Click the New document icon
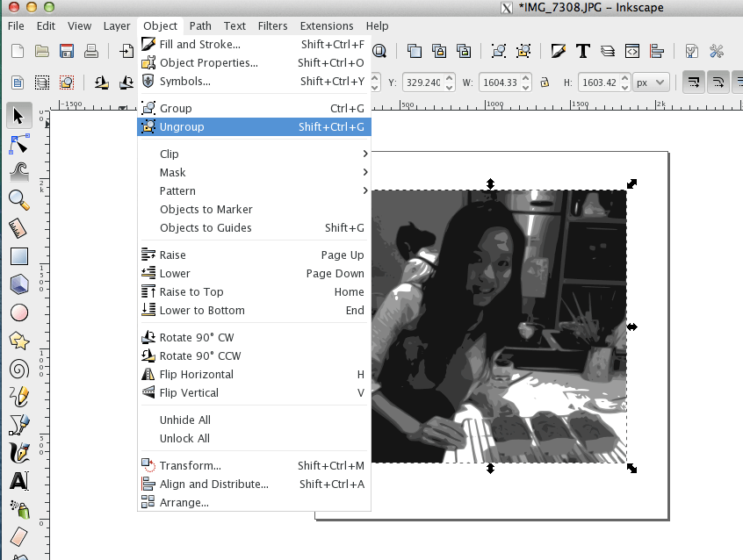The width and height of the screenshot is (743, 560). 18,51
